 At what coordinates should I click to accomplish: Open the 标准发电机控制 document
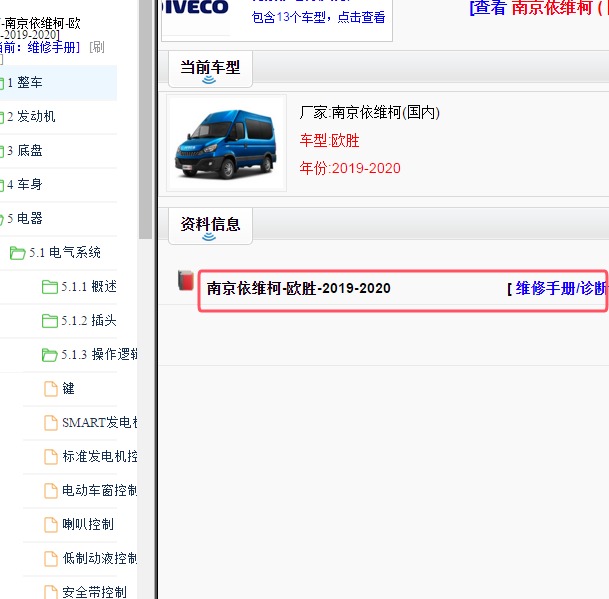100,456
